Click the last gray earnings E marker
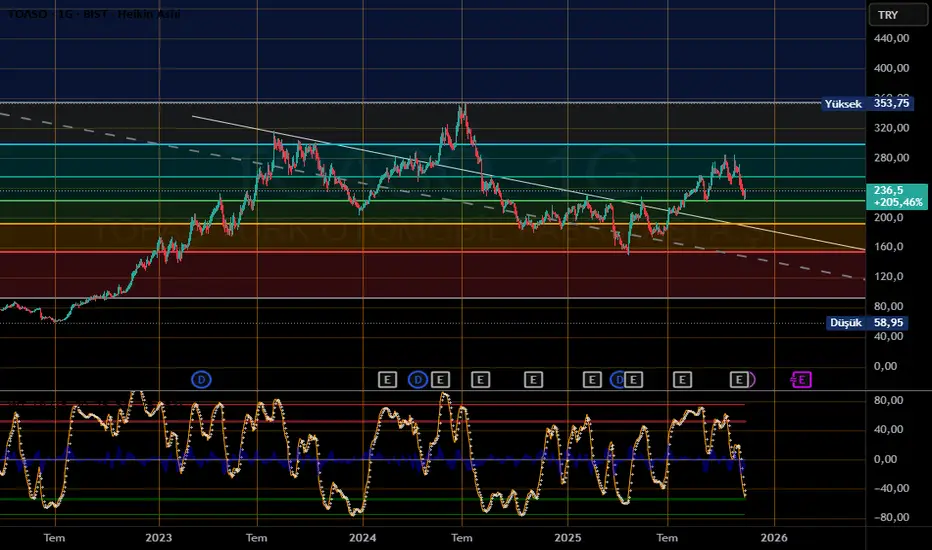The width and height of the screenshot is (932, 550). (740, 379)
